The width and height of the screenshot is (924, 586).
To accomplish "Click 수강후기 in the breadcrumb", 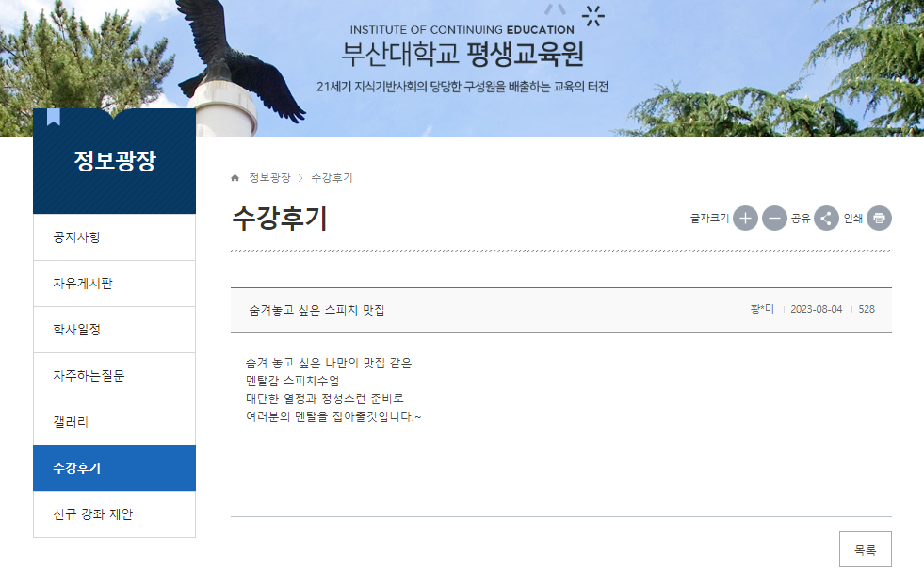I will (332, 177).
